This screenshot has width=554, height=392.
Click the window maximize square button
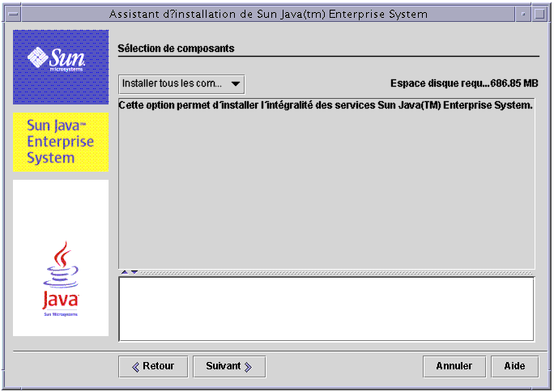pos(539,14)
